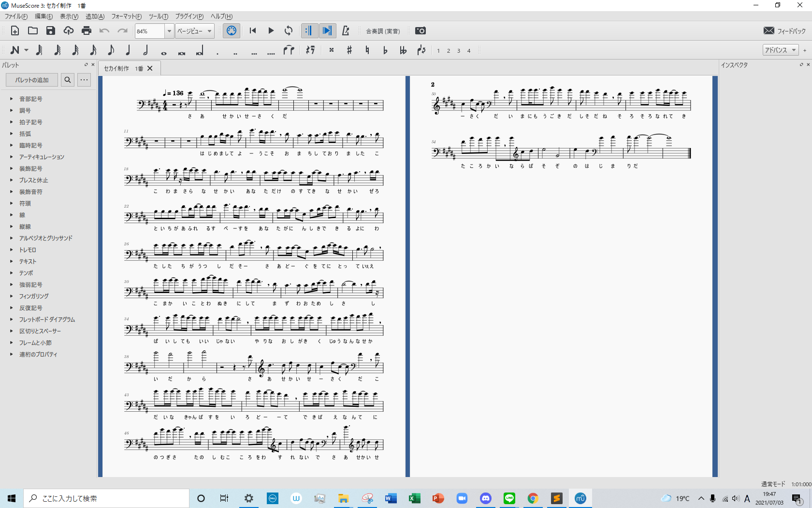Open note input mode dropdown arrow
This screenshot has height=508, width=812.
click(x=26, y=50)
